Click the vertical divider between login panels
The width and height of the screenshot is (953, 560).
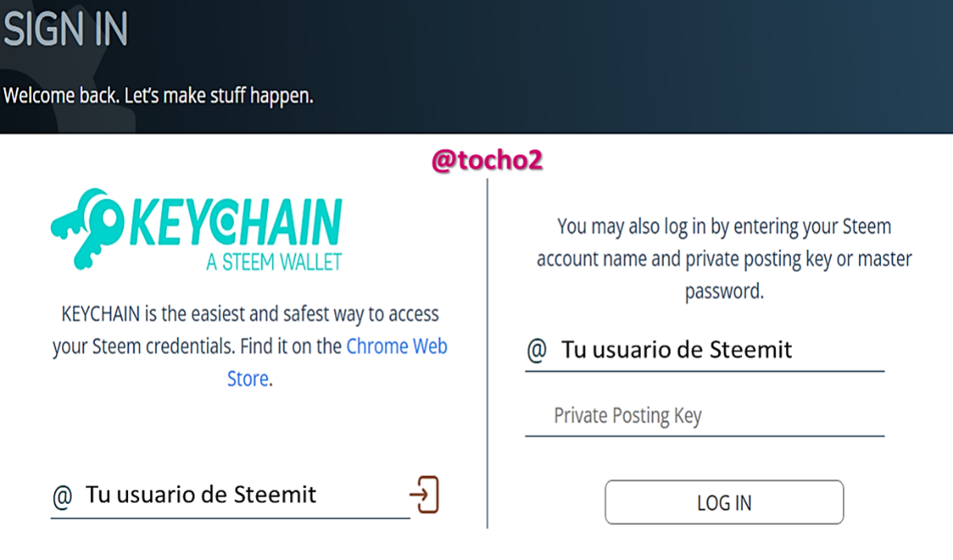pos(488,355)
